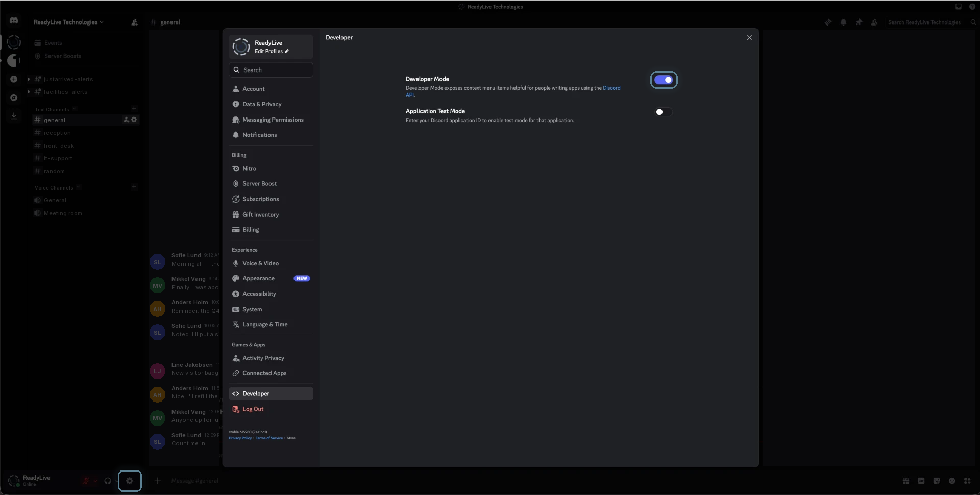Screen dimensions: 980x495
Task: Turn off the Developer Mode toggle
Action: [664, 80]
